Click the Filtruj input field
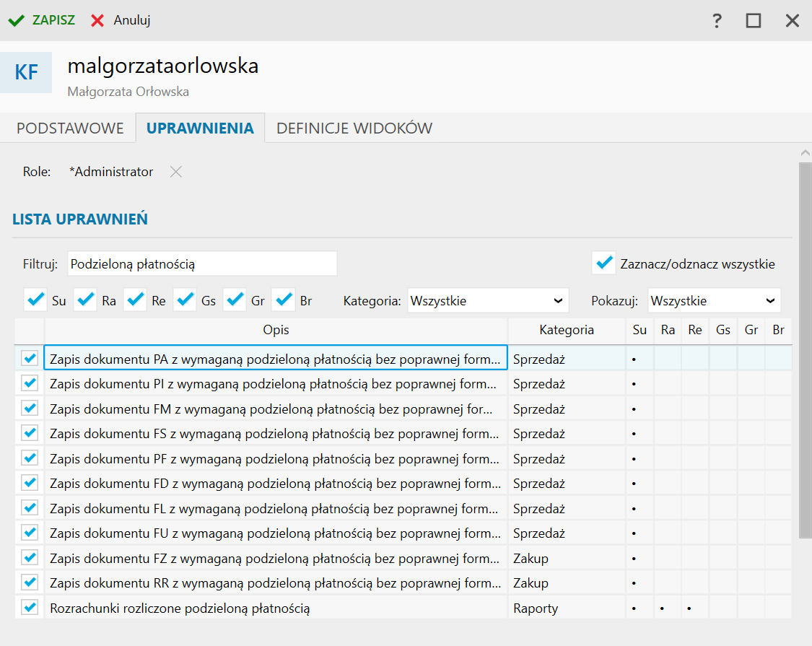The height and width of the screenshot is (646, 812). click(x=202, y=264)
